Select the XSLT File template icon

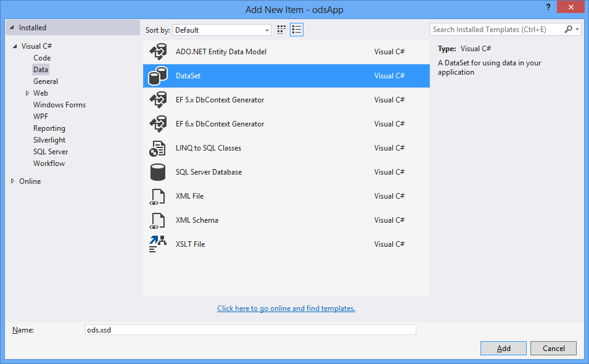point(158,244)
